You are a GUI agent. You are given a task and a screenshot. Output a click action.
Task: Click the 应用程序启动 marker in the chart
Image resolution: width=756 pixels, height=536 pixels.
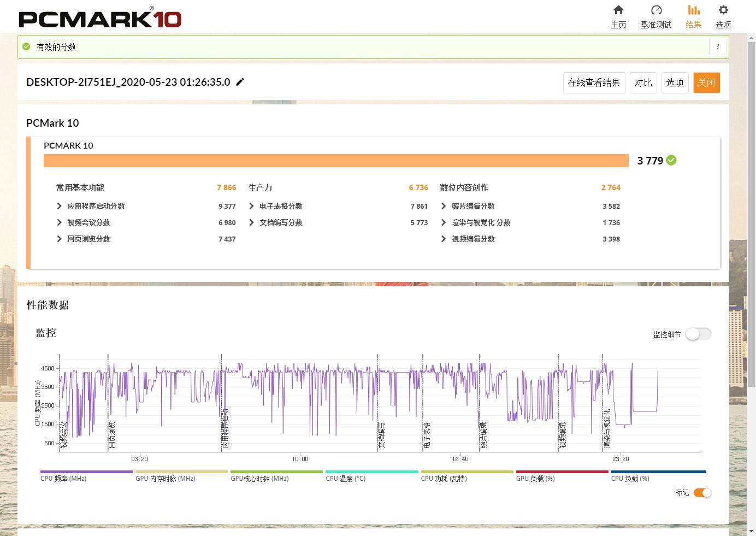coord(225,429)
